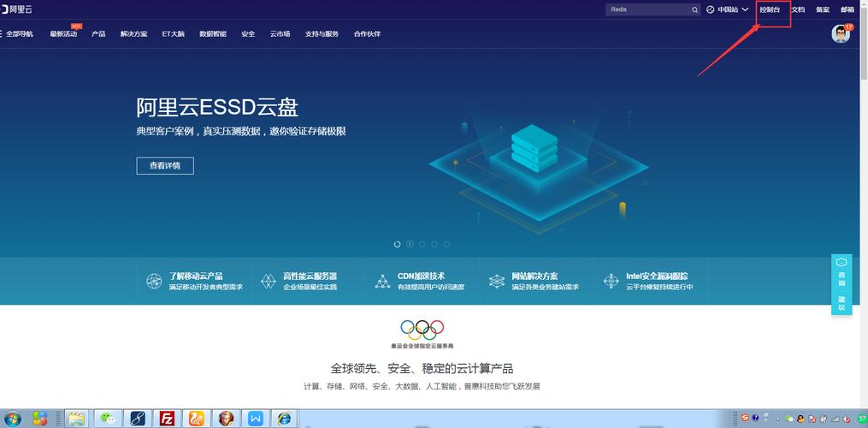Image resolution: width=868 pixels, height=428 pixels.
Task: Open the 数据智能 menu
Action: (213, 34)
